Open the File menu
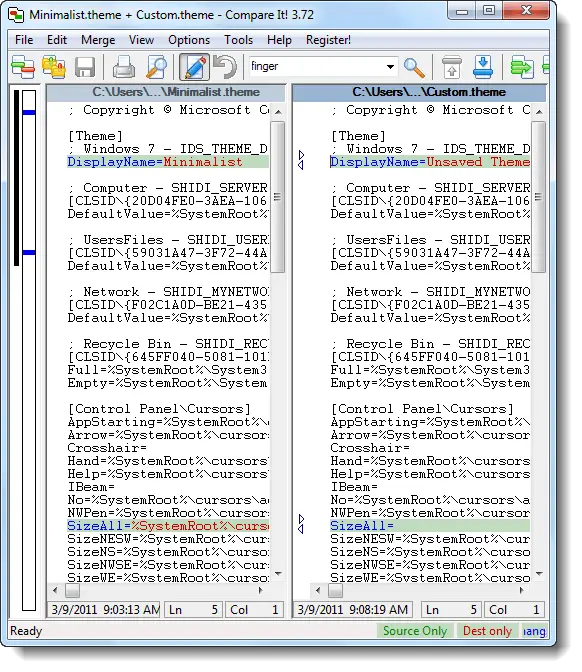The height and width of the screenshot is (672, 582). [x=24, y=40]
